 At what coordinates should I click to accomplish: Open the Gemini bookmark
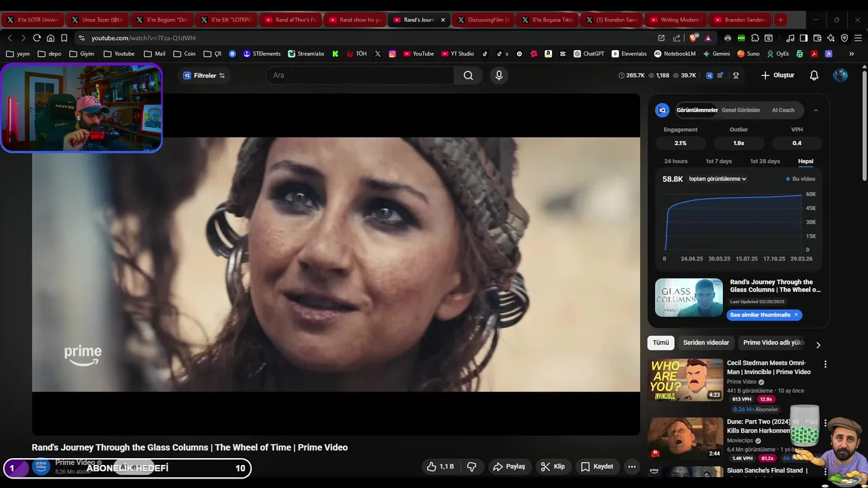click(715, 54)
